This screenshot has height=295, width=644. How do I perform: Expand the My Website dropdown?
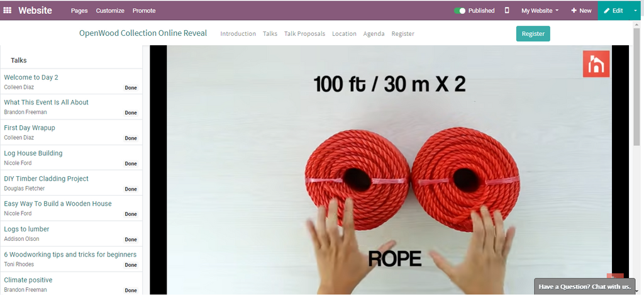click(x=540, y=11)
